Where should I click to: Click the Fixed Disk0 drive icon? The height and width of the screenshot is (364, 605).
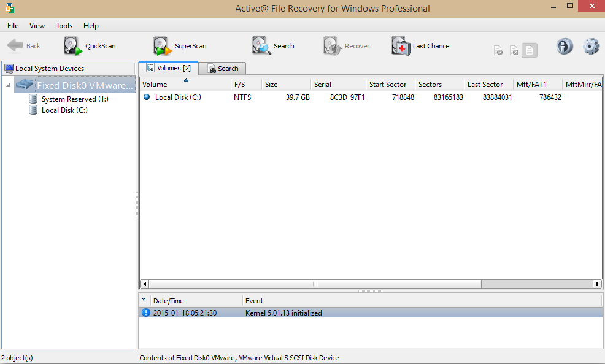pyautogui.click(x=25, y=85)
